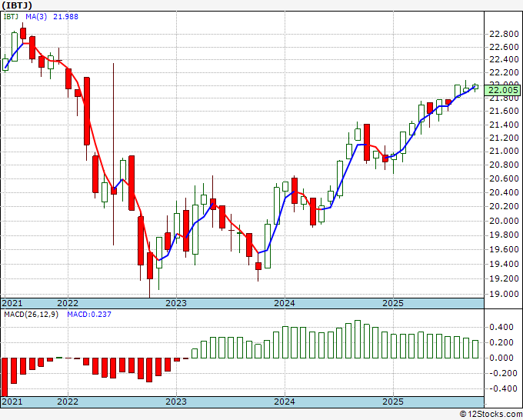
Task: Click the 20.200 price axis label
Action: pos(504,206)
